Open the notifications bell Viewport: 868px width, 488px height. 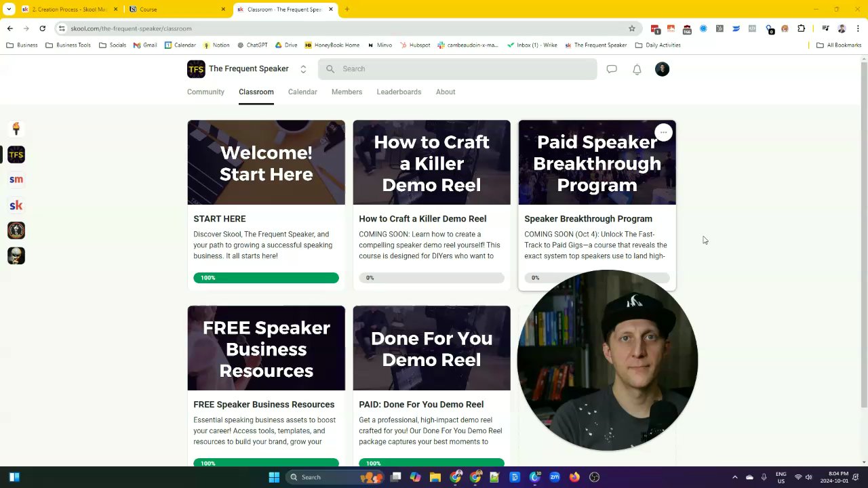point(637,68)
